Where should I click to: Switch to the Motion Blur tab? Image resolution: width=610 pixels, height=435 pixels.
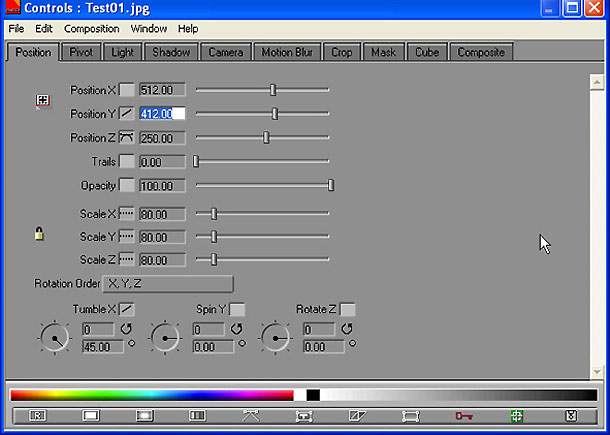[x=289, y=52]
